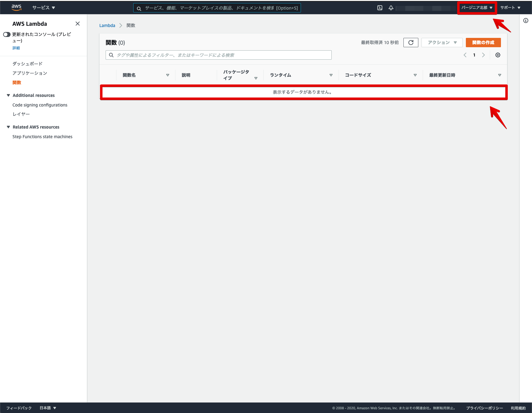Collapse the Additional resources section
Image resolution: width=532 pixels, height=413 pixels.
[8, 95]
